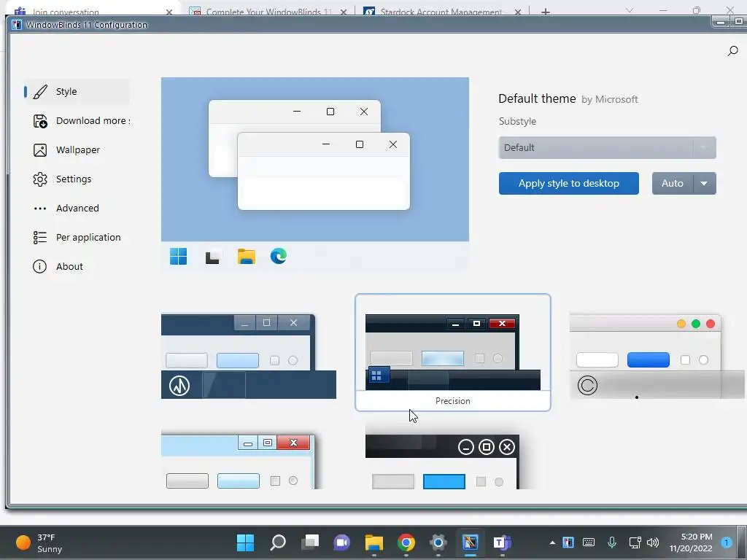This screenshot has height=560, width=747.
Task: Open the Windows Start menu
Action: coord(245,542)
